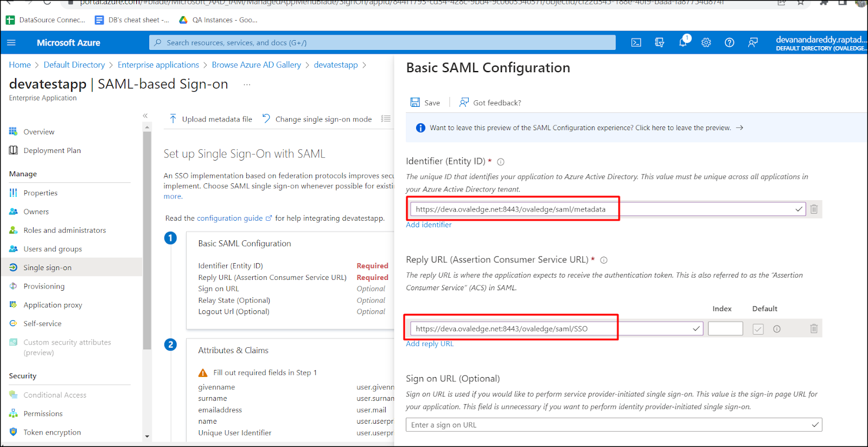Click the warning icon for Fill out required fields
This screenshot has height=447, width=868.
203,373
